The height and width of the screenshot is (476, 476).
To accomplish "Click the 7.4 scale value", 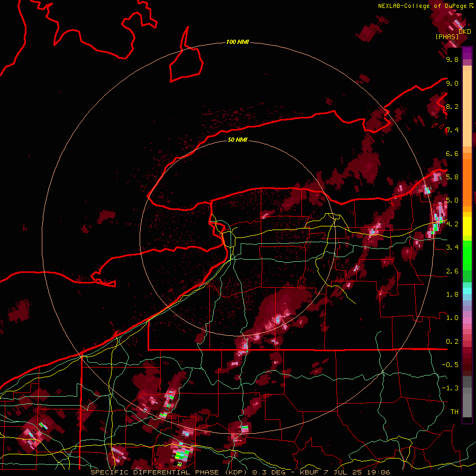I will (x=452, y=130).
